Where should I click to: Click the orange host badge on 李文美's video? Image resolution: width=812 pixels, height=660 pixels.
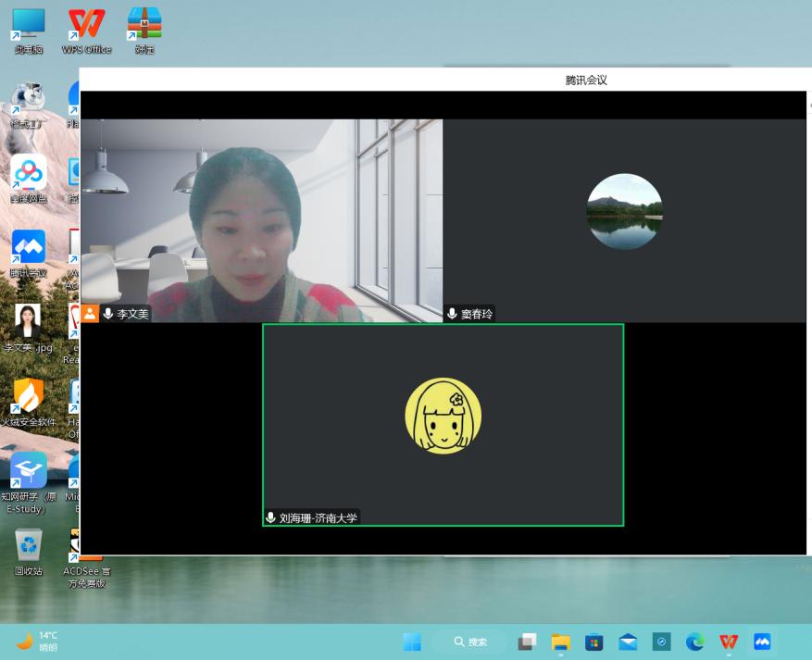[x=90, y=314]
